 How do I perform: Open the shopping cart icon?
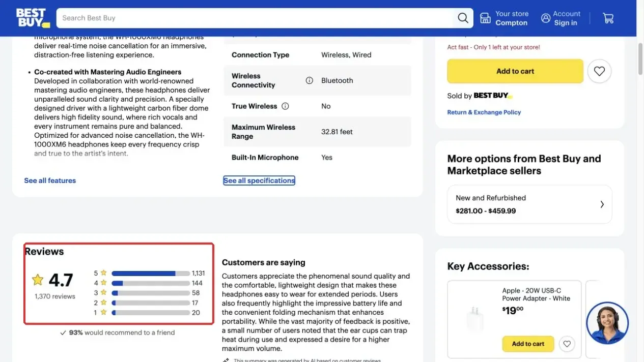[608, 18]
